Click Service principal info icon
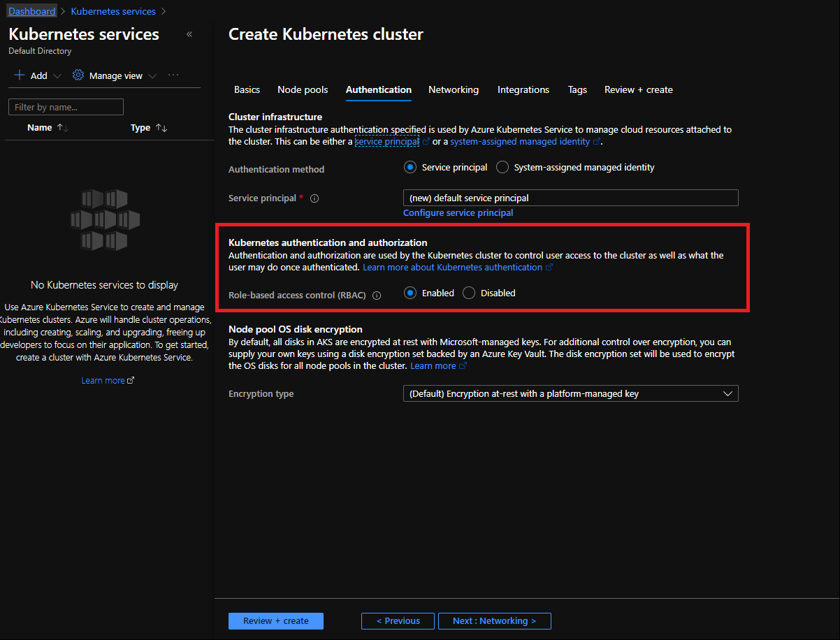 pyautogui.click(x=314, y=198)
